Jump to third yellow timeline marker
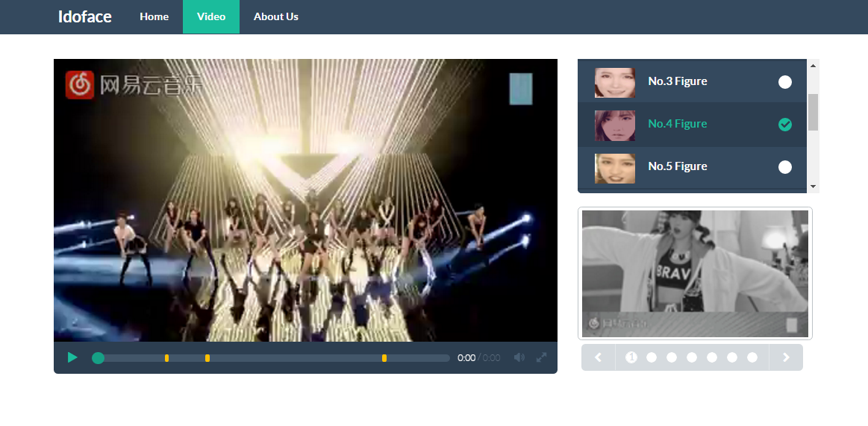868x426 pixels. pos(384,358)
